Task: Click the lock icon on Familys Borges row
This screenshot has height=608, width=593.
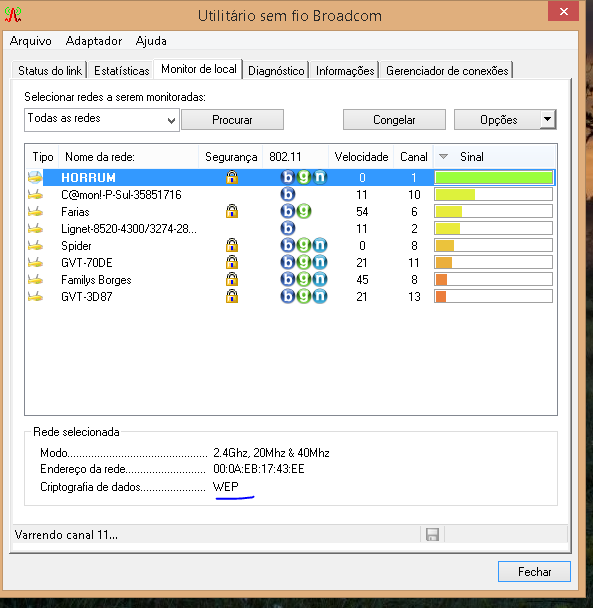Action: click(x=232, y=279)
